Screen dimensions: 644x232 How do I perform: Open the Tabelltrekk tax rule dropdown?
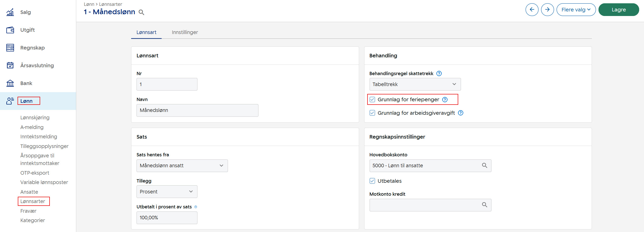coord(415,84)
